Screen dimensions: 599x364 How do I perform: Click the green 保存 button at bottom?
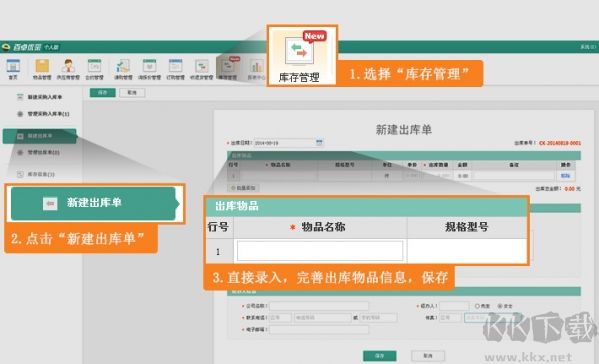(x=379, y=356)
